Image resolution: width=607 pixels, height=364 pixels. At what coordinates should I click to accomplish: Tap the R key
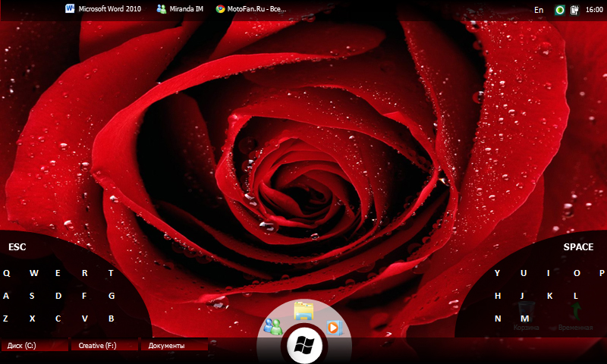point(84,273)
